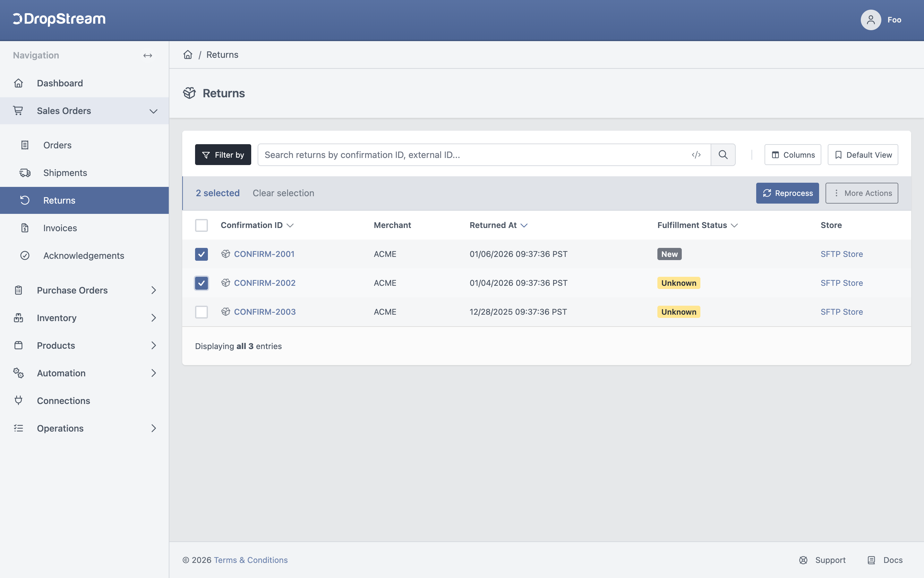Click the Automation gears icon

18,373
